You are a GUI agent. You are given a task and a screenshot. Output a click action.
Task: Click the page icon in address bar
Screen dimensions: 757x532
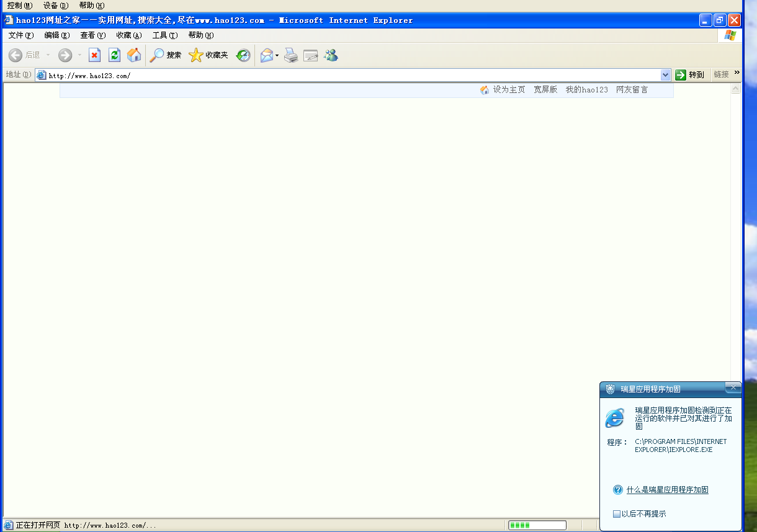pos(42,75)
